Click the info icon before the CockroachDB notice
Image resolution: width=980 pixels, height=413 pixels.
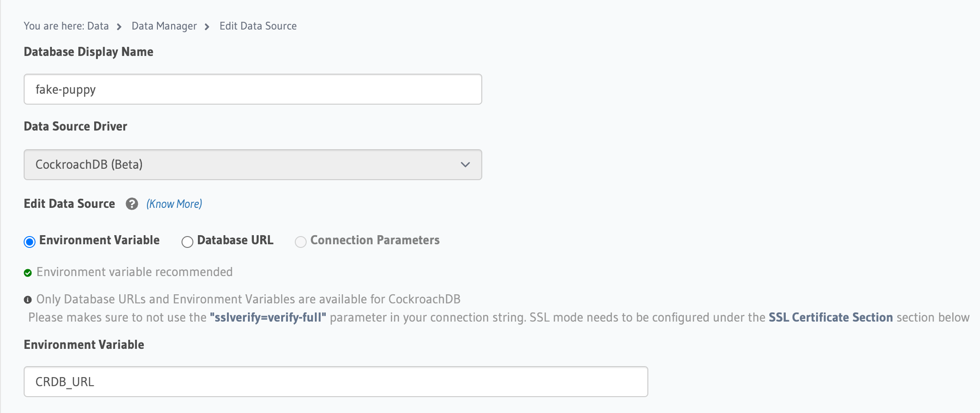coord(28,299)
